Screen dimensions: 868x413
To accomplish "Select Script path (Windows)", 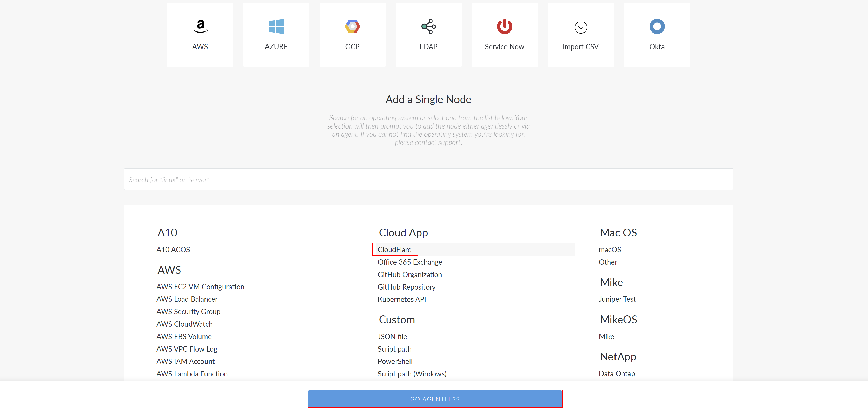I will (412, 374).
